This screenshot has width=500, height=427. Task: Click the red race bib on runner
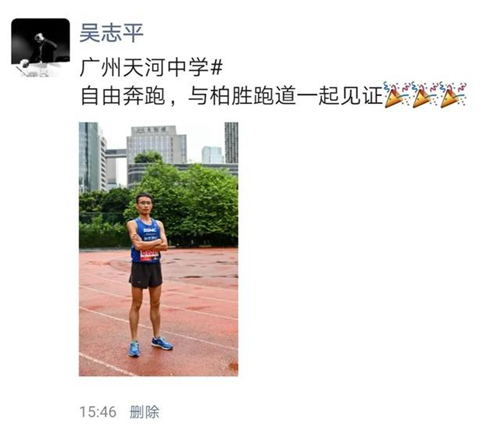(149, 255)
